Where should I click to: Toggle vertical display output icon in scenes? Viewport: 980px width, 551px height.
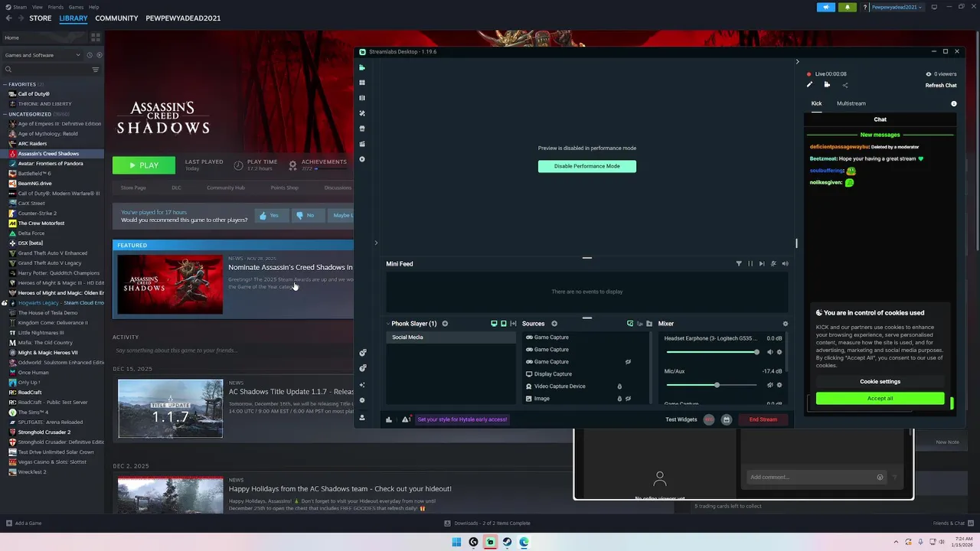(504, 324)
